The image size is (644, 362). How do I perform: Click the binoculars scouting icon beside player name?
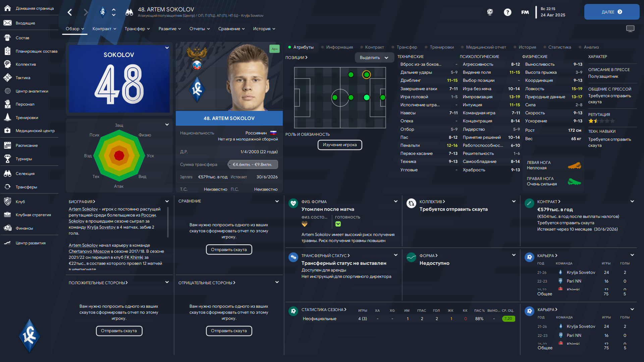[x=129, y=12]
